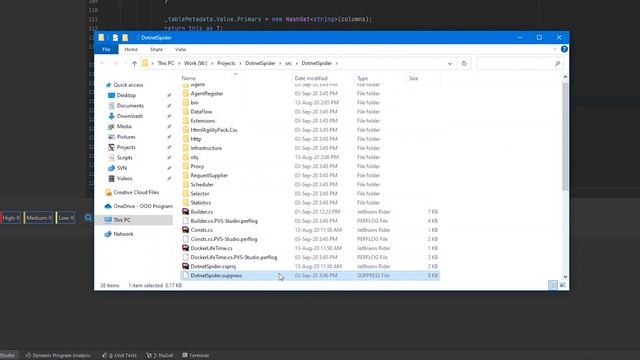Select the obj folder
640x360 pixels.
(194, 157)
